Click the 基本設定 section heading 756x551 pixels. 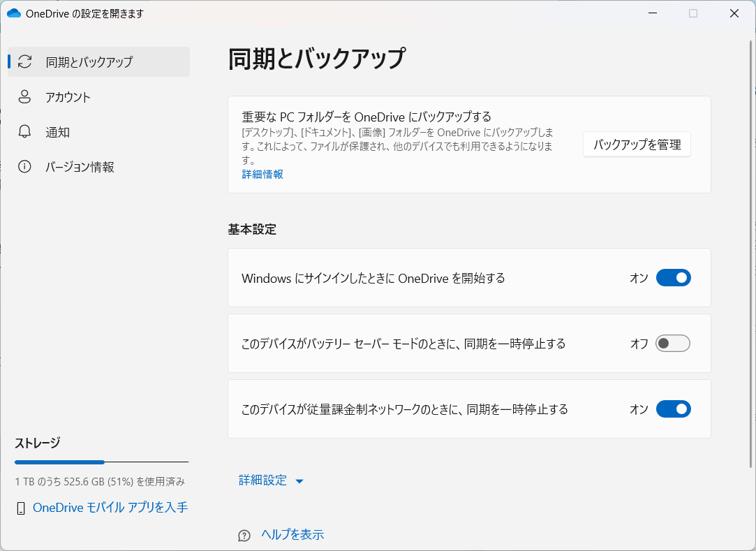click(x=252, y=229)
